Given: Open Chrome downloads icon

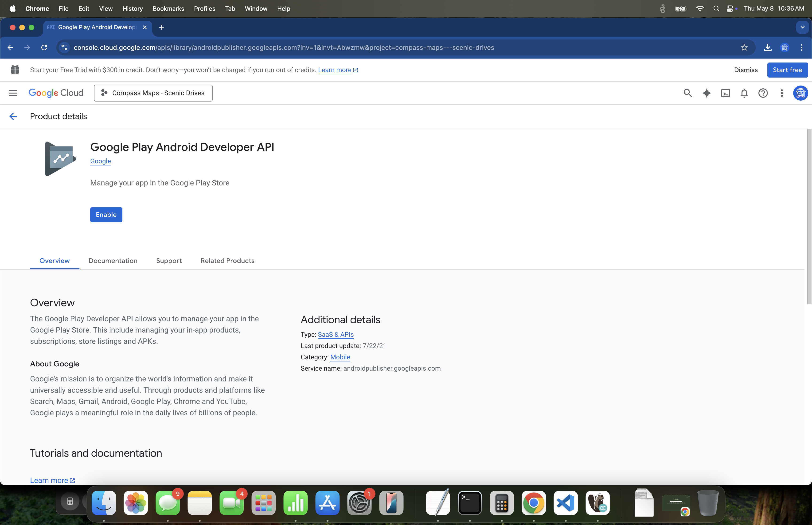Looking at the screenshot, I should click(768, 47).
